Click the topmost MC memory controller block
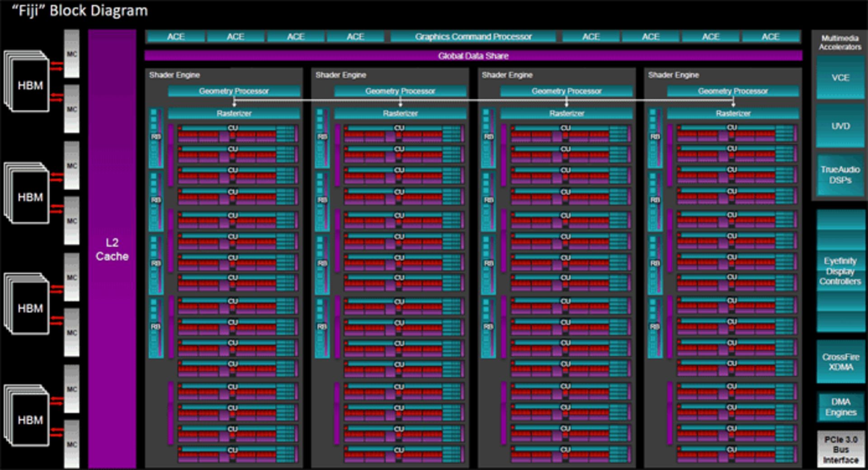 pyautogui.click(x=72, y=54)
